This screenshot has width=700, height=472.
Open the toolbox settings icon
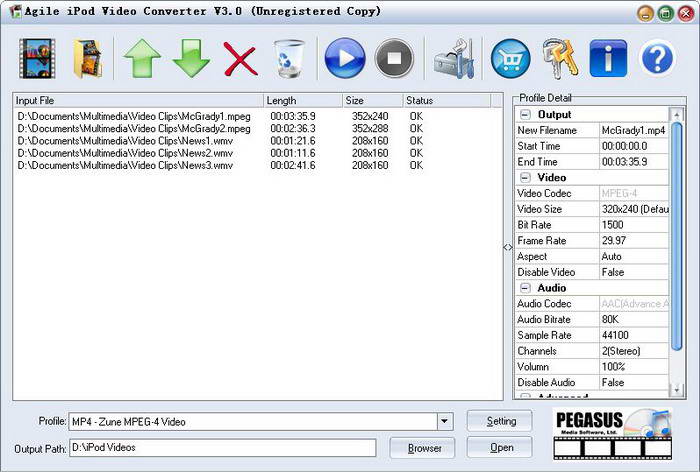[454, 58]
